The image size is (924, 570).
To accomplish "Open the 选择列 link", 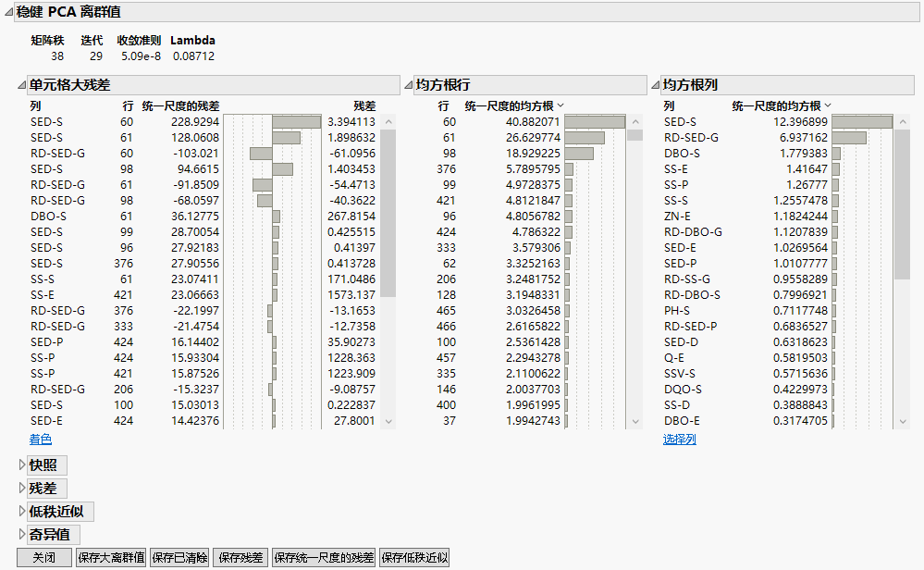I will click(x=680, y=440).
